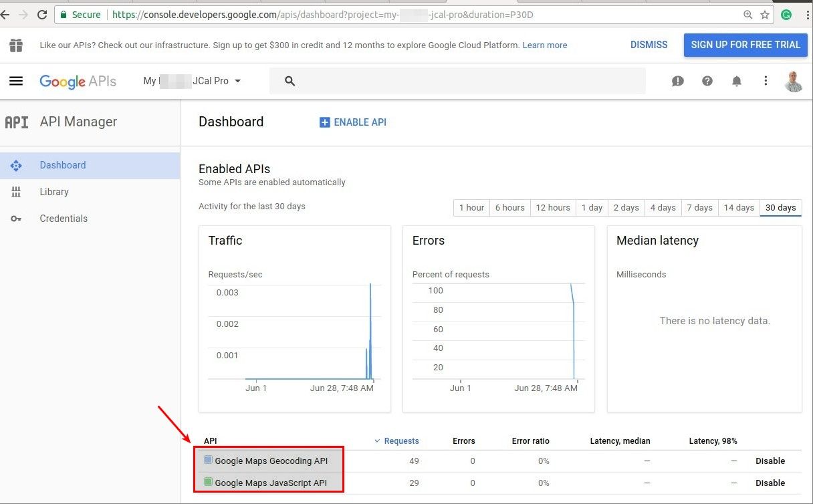Select the 1 day time range
Screen dimensions: 813x504
[592, 208]
